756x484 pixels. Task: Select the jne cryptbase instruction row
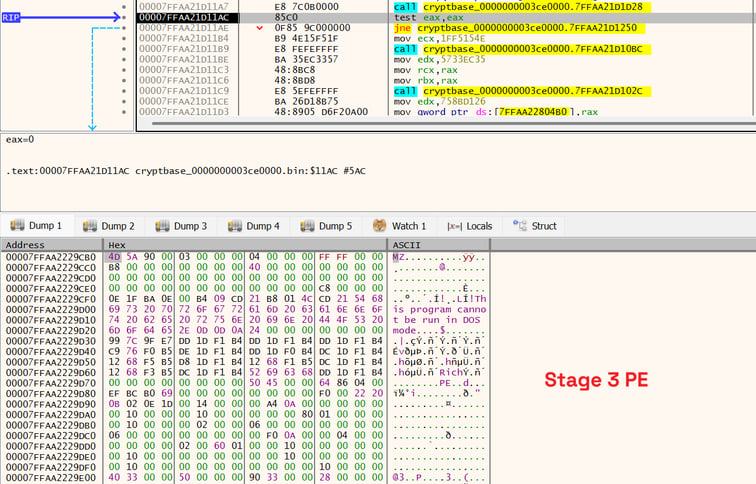tap(480, 28)
